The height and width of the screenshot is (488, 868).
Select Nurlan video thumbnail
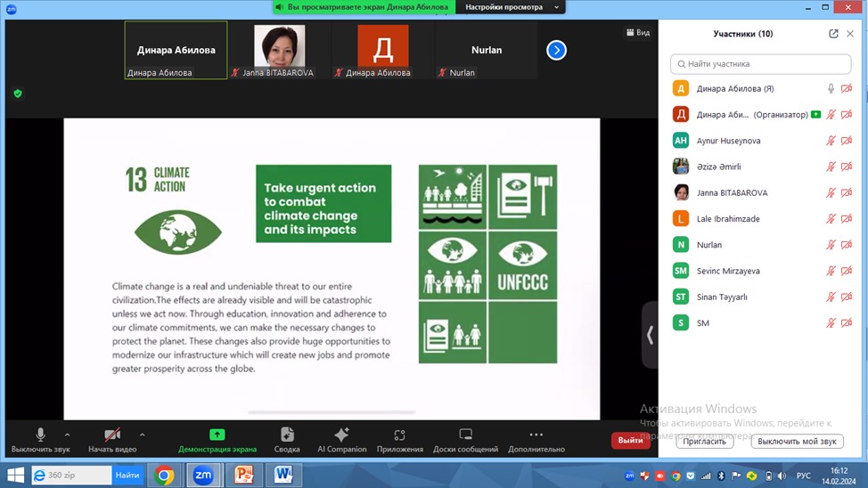point(487,51)
